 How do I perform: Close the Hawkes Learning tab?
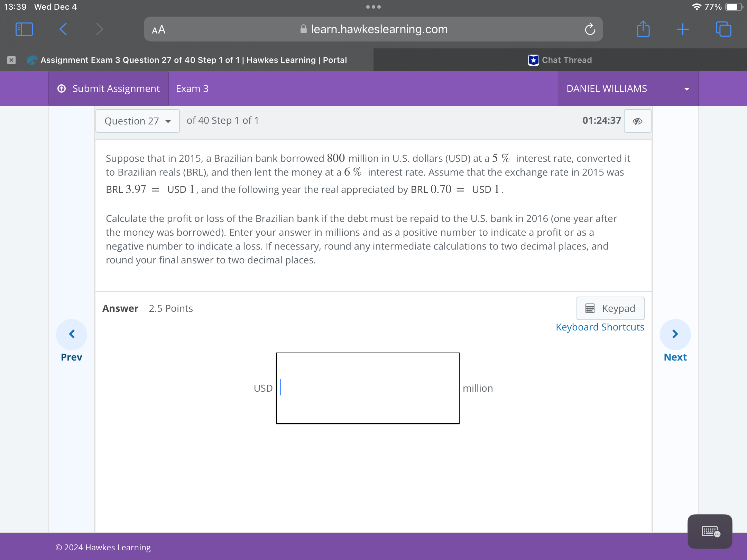[11, 60]
